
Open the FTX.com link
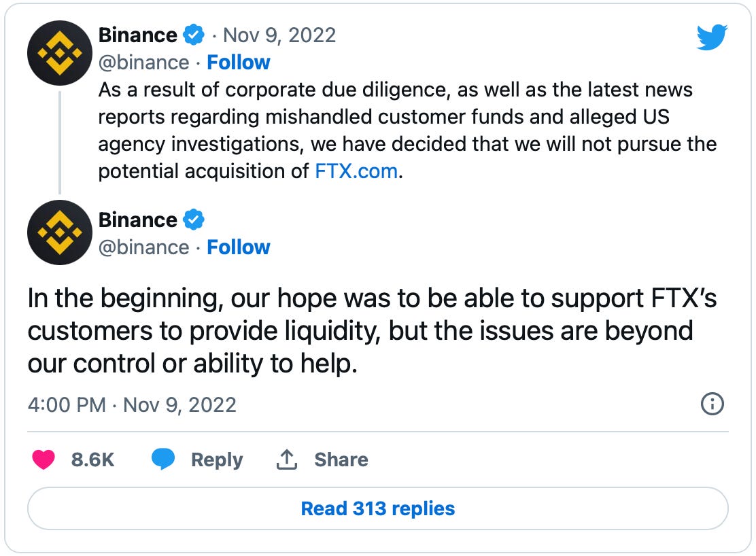(x=356, y=171)
